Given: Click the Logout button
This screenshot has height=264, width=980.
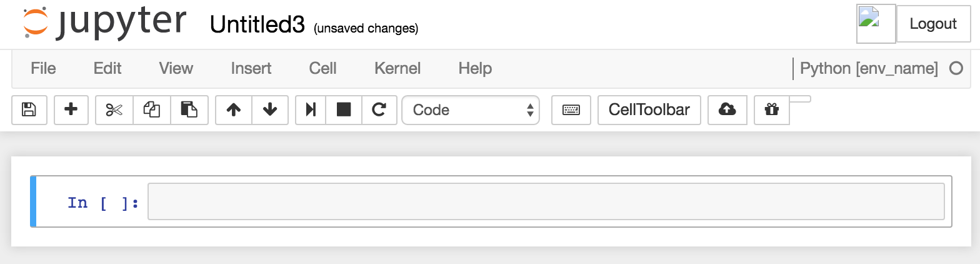Looking at the screenshot, I should tap(933, 24).
